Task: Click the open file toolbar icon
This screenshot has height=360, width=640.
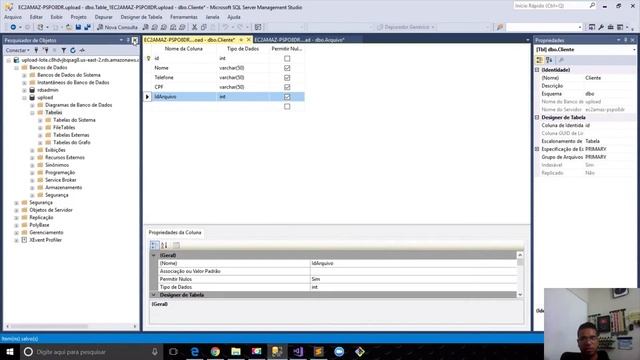Action: pos(69,27)
